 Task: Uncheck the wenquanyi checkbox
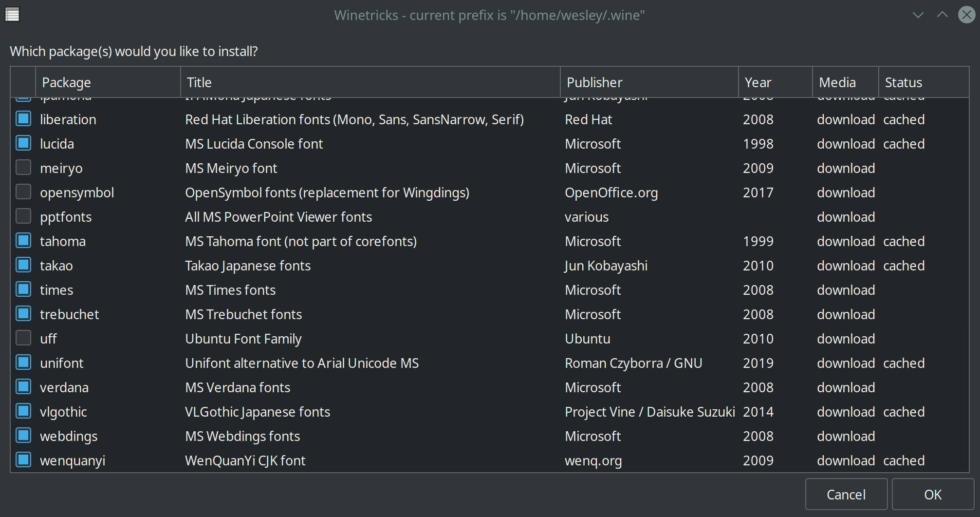(x=23, y=460)
